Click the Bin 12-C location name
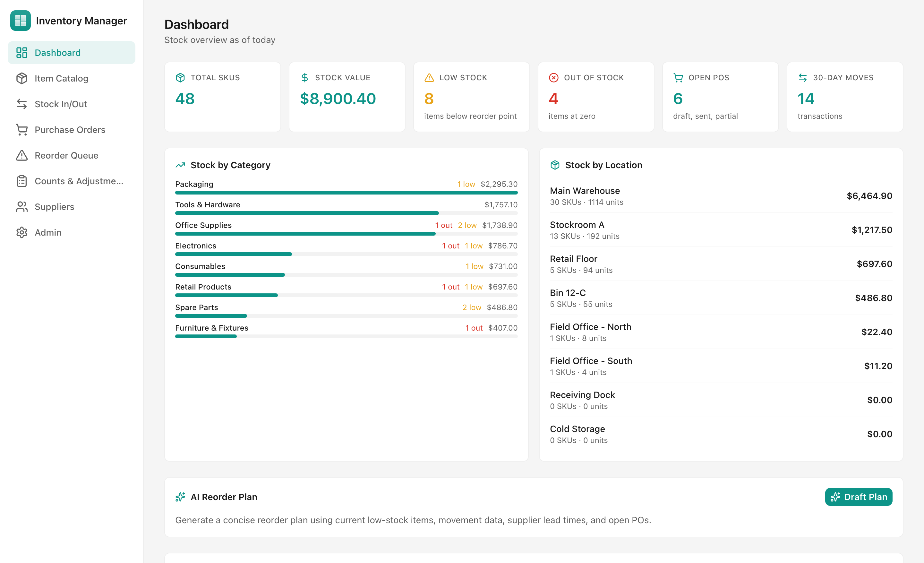This screenshot has height=563, width=924. click(568, 293)
